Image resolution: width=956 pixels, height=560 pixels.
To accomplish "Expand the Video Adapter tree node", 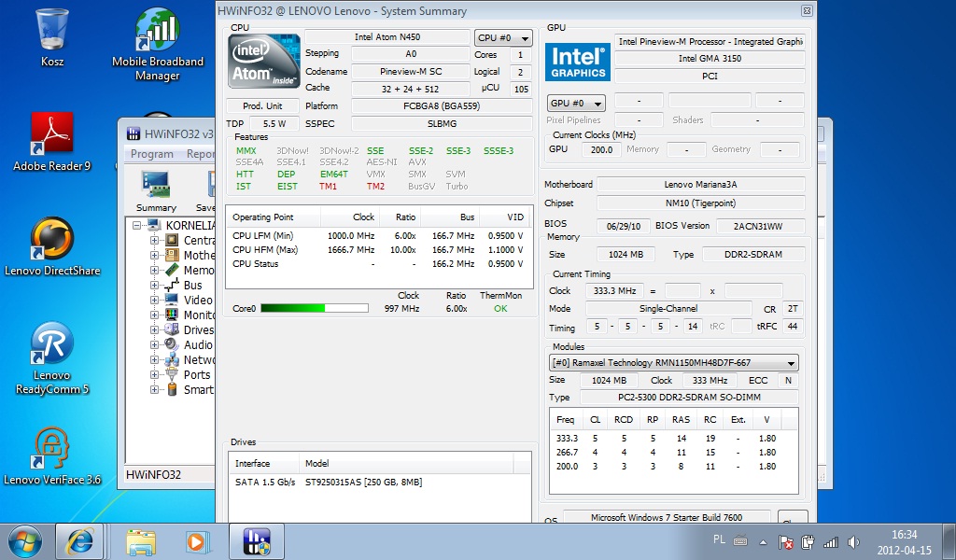I will point(154,300).
